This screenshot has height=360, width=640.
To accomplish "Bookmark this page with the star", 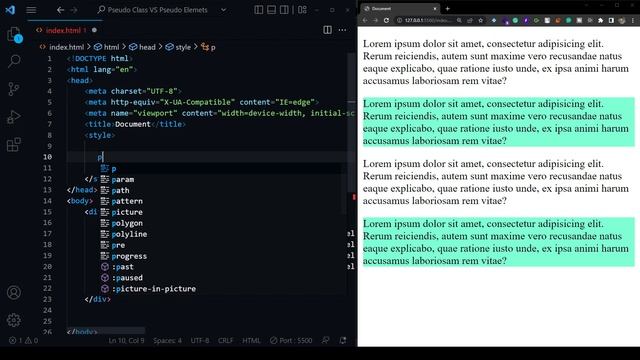I will (x=480, y=20).
